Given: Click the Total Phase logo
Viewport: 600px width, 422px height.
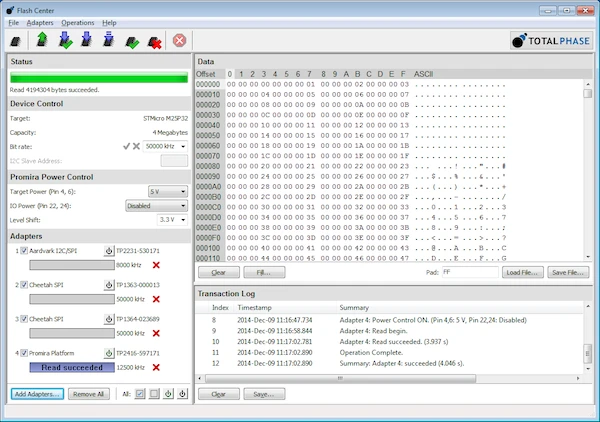Looking at the screenshot, I should click(551, 41).
